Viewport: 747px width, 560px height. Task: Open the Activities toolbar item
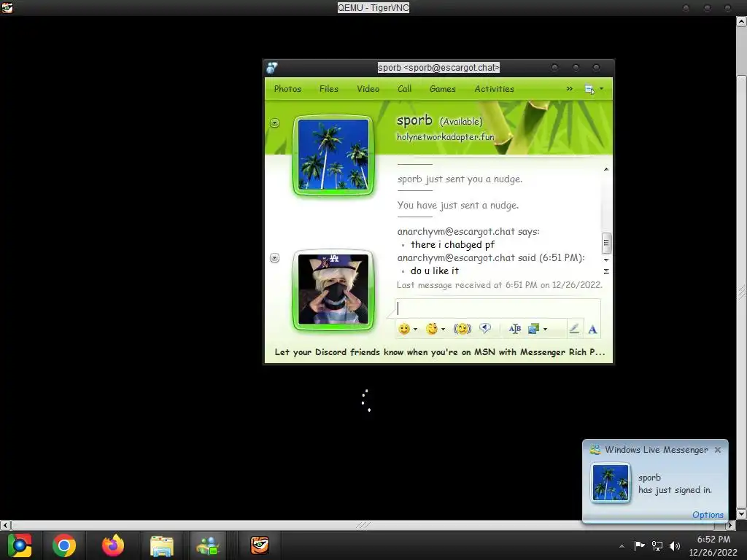(494, 88)
